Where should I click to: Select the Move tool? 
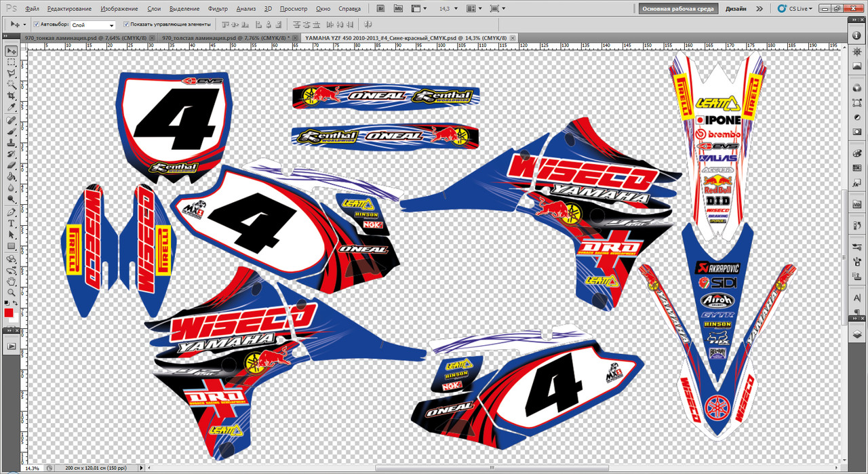pyautogui.click(x=12, y=50)
